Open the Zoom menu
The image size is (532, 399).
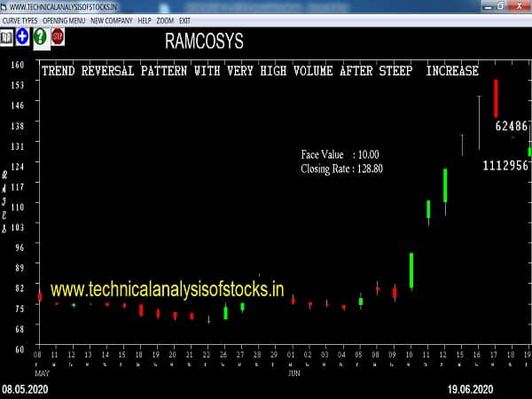pos(165,20)
